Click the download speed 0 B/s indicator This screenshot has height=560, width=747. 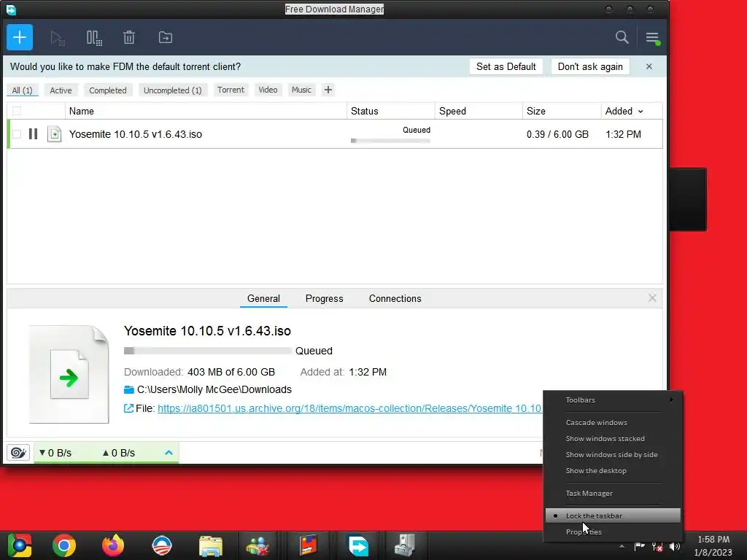[55, 453]
